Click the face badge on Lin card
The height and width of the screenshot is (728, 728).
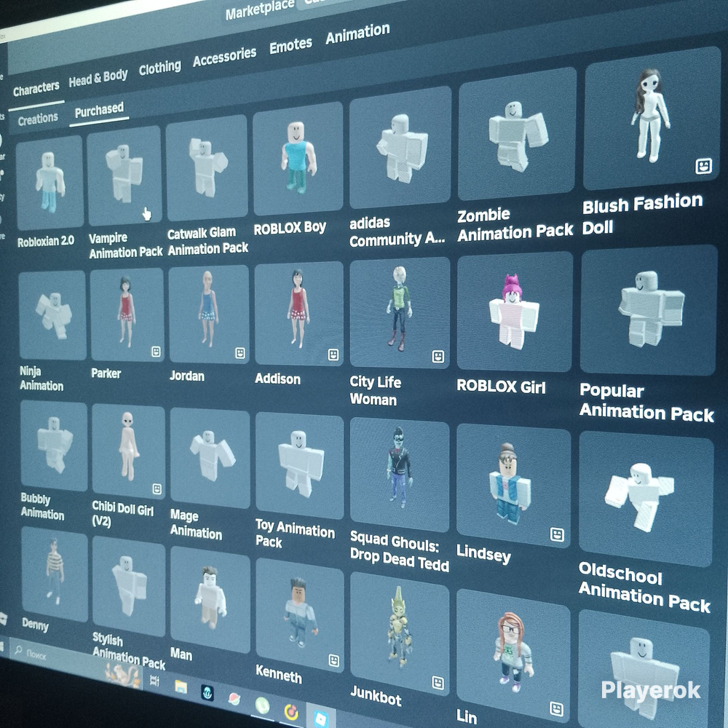[x=556, y=708]
